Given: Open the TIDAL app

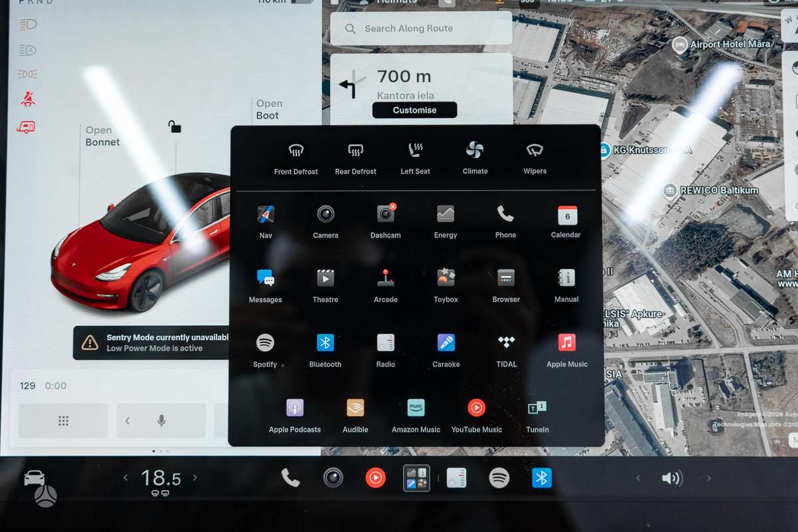Looking at the screenshot, I should 506,351.
